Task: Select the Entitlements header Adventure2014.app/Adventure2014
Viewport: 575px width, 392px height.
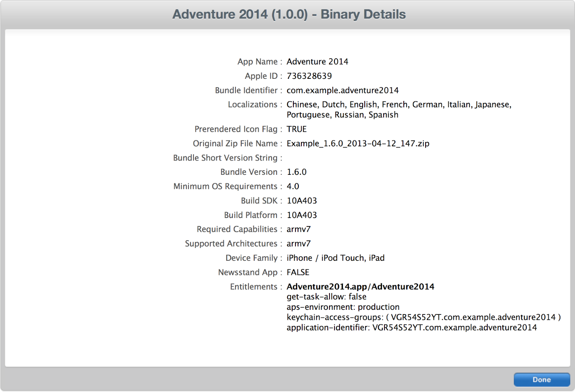Action: (360, 286)
